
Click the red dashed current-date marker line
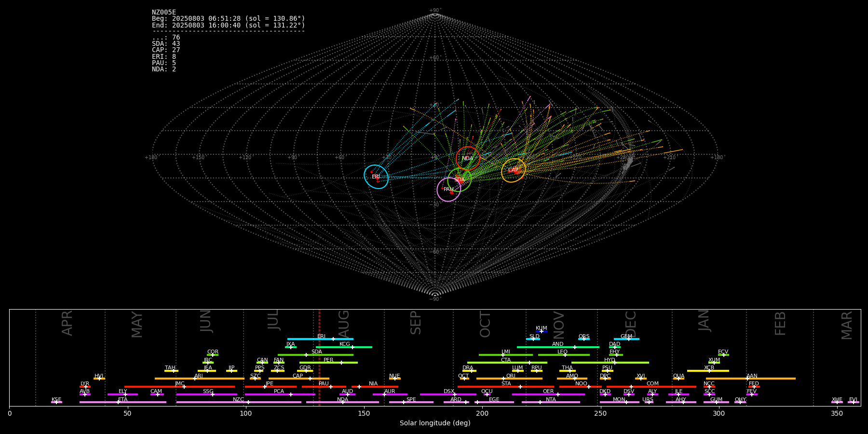pyautogui.click(x=319, y=357)
